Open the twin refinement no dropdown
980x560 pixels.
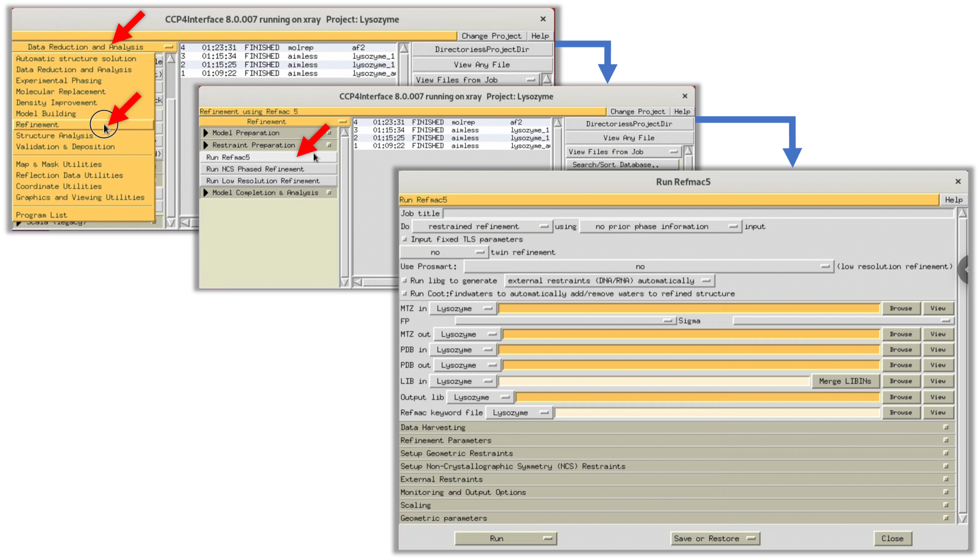(443, 252)
